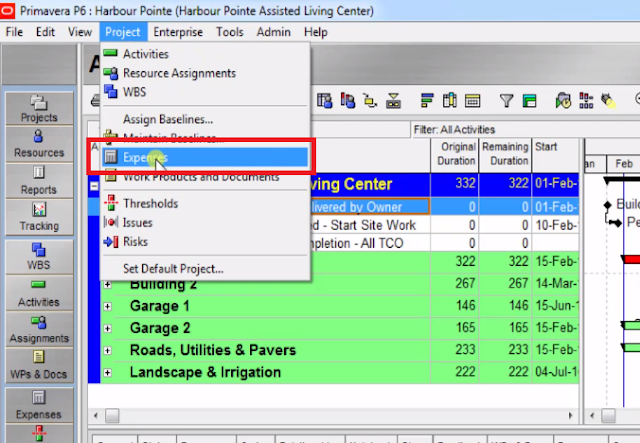This screenshot has height=443, width=640.
Task: Choose Set Default Project... menu entry
Action: (x=204, y=269)
